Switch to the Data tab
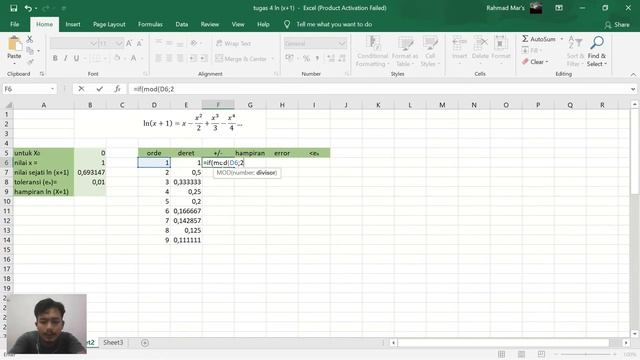This screenshot has width=640, height=360. click(x=182, y=24)
